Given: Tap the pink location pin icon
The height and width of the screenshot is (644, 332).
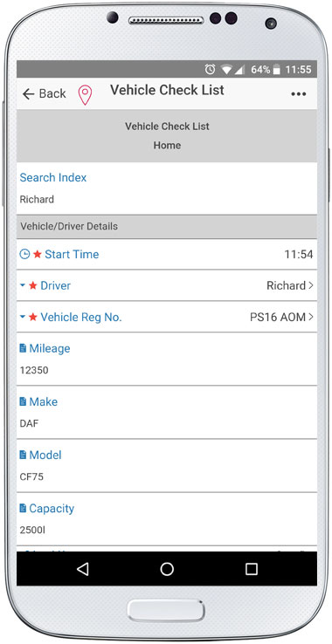Looking at the screenshot, I should [x=85, y=95].
